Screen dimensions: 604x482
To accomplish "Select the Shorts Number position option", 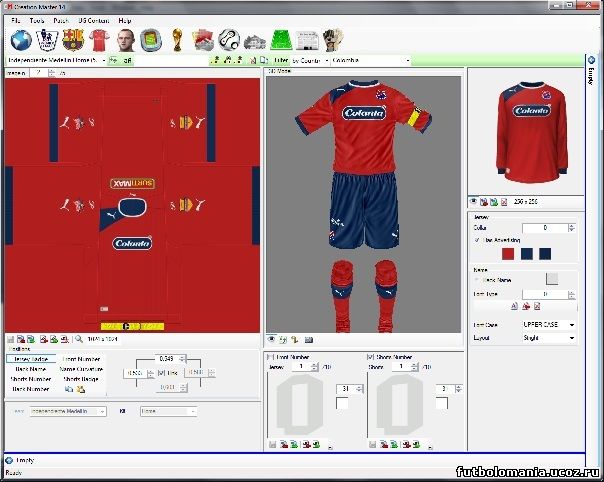I will coord(31,379).
